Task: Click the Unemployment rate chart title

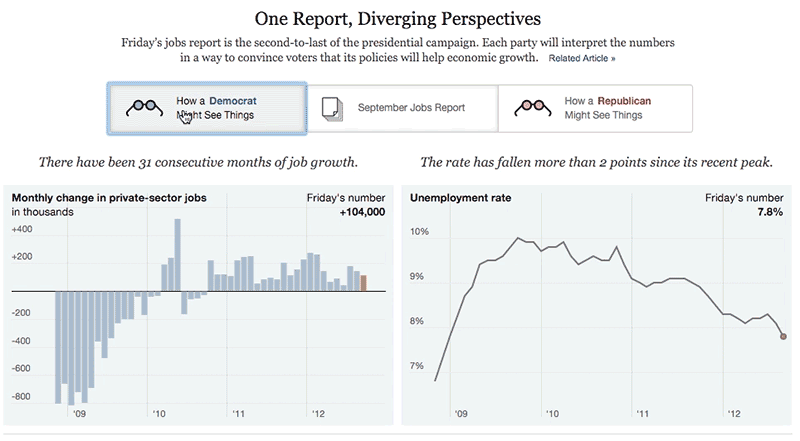Action: (x=460, y=198)
